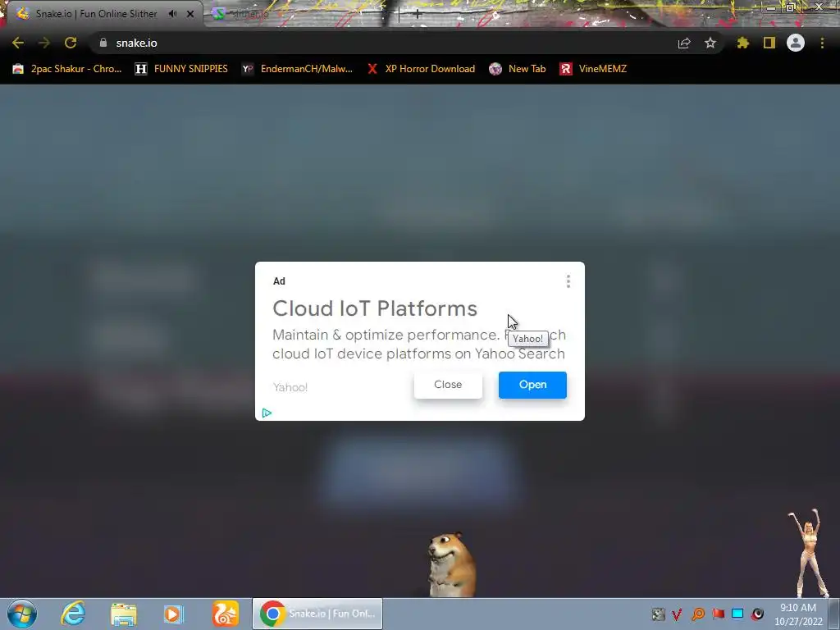Open the Chrome profile avatar
The image size is (840, 630).
tap(796, 43)
